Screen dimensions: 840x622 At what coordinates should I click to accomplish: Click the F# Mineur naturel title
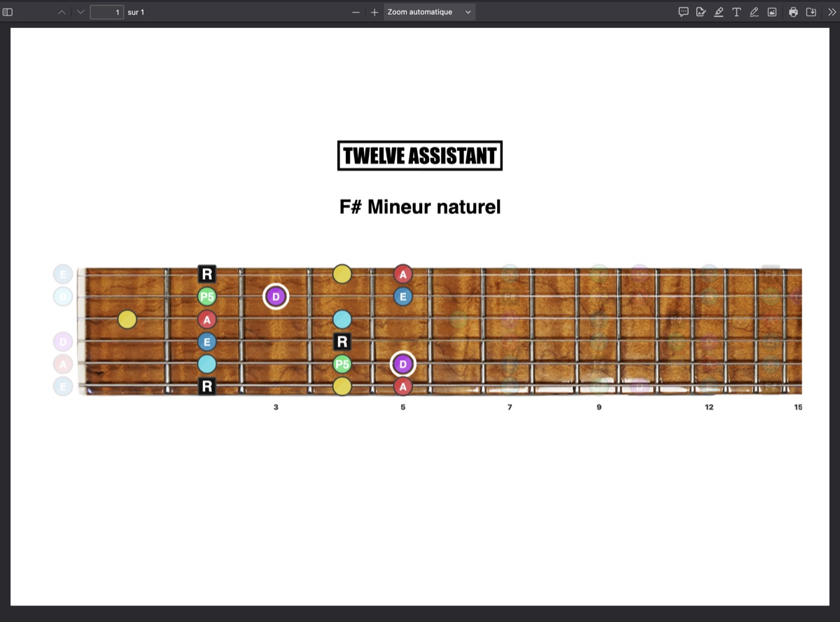click(420, 207)
